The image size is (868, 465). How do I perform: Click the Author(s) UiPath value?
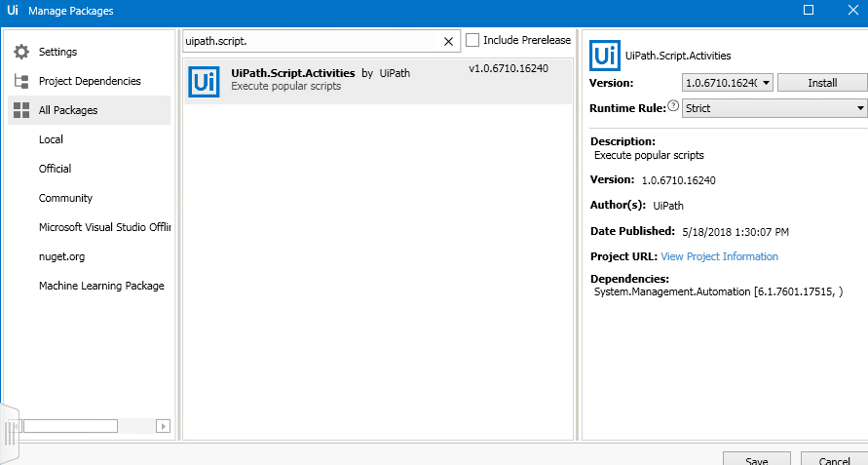[668, 206]
